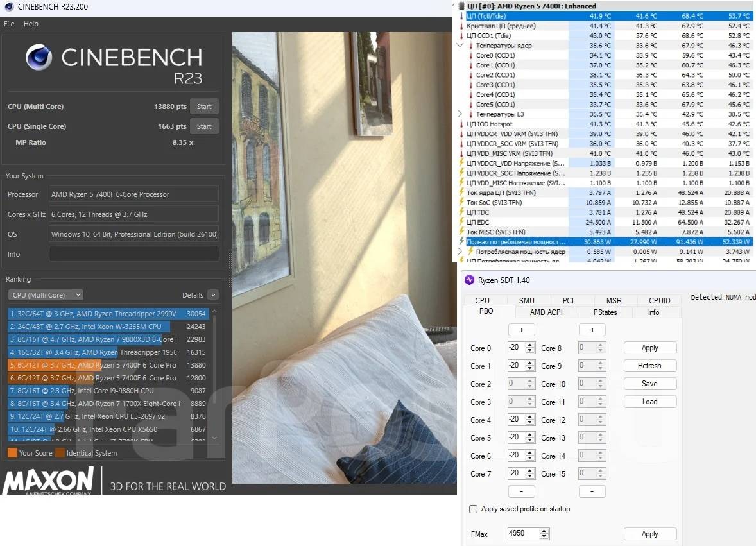The image size is (756, 546).
Task: Click the Core 7 offset stepper arrows
Action: coord(530,473)
